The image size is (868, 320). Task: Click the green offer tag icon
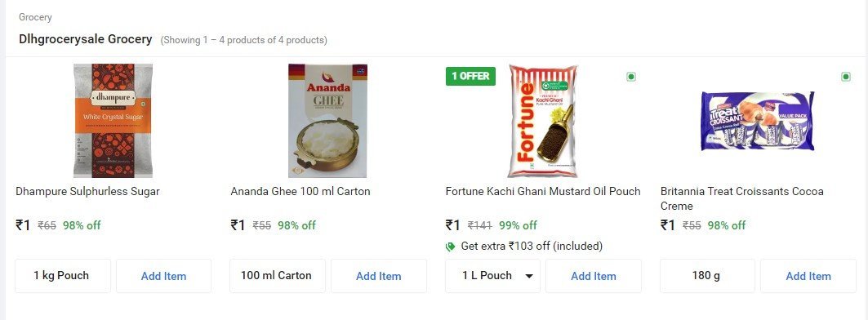click(451, 247)
